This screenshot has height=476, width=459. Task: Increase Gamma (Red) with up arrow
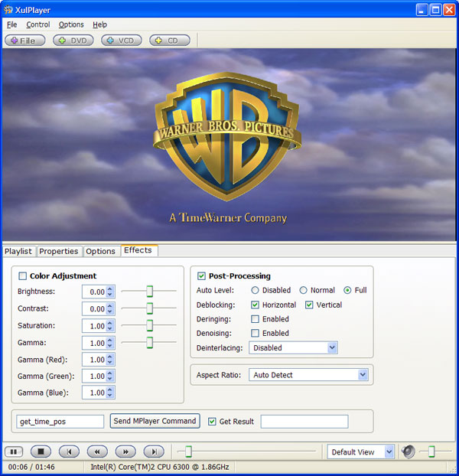pos(110,357)
